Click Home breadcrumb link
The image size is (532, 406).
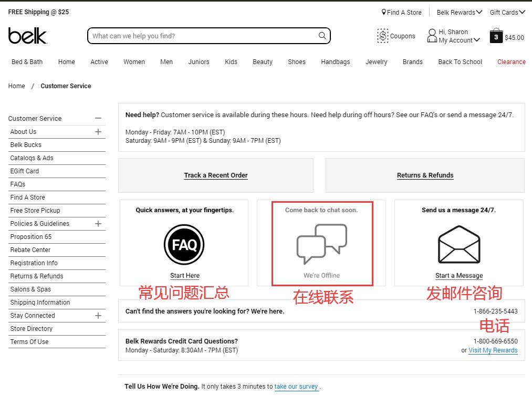pos(17,86)
